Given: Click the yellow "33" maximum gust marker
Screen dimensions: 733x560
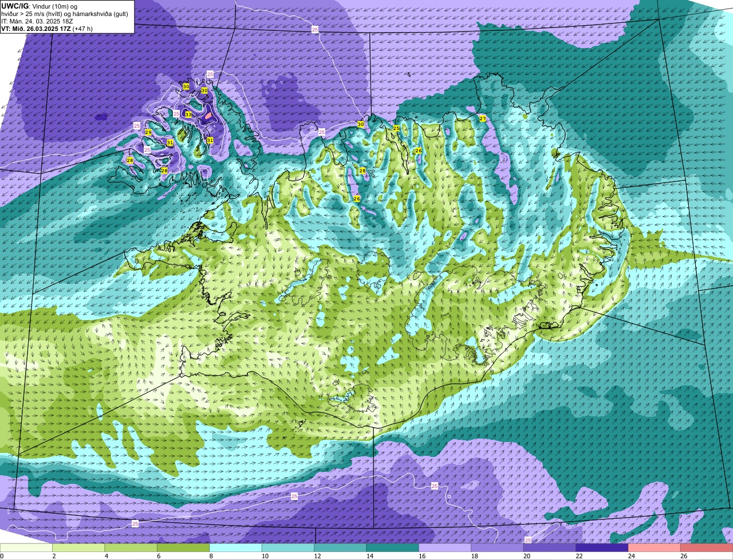Looking at the screenshot, I should coord(188,115).
